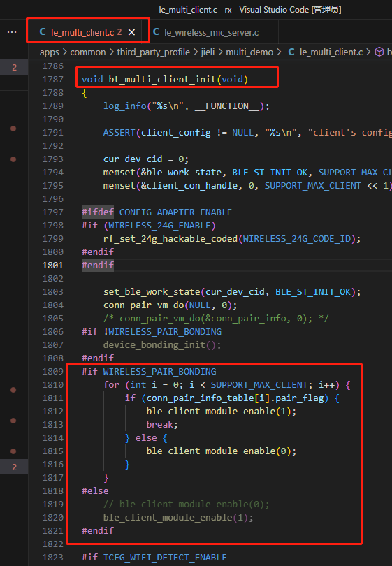The width and height of the screenshot is (392, 566).
Task: Click line number 1787
Action: point(52,80)
